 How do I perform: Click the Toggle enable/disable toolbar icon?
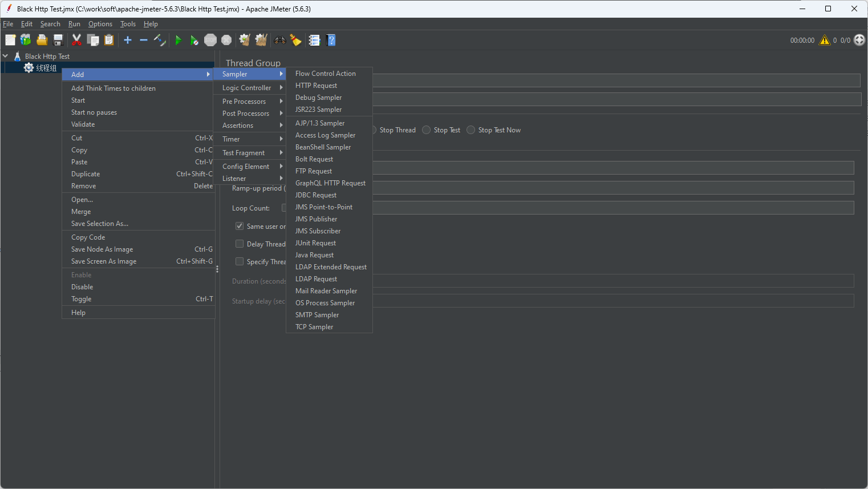click(160, 40)
